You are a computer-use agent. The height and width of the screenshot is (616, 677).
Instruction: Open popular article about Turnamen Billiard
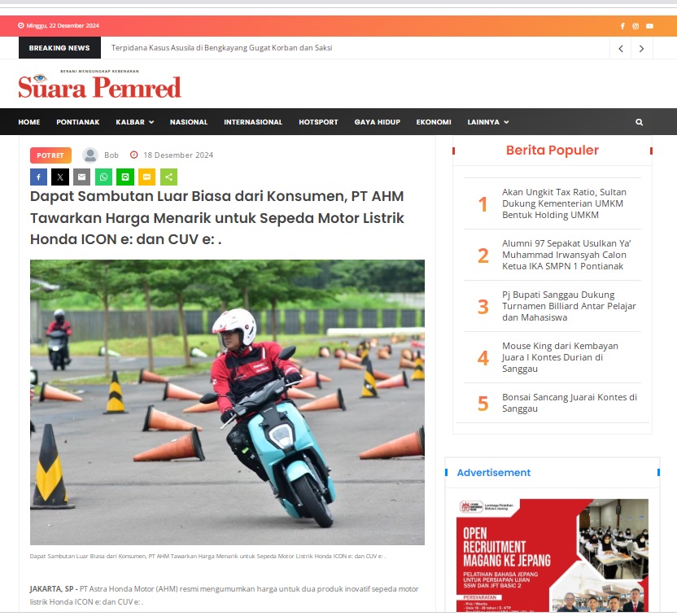pos(568,306)
